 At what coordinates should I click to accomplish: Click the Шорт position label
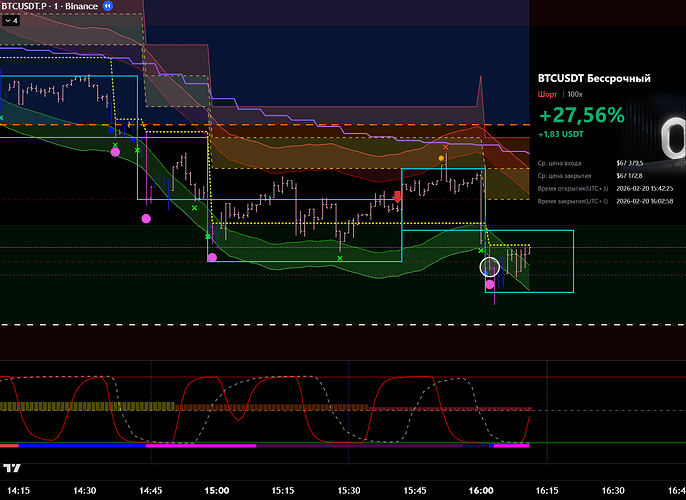(x=546, y=93)
